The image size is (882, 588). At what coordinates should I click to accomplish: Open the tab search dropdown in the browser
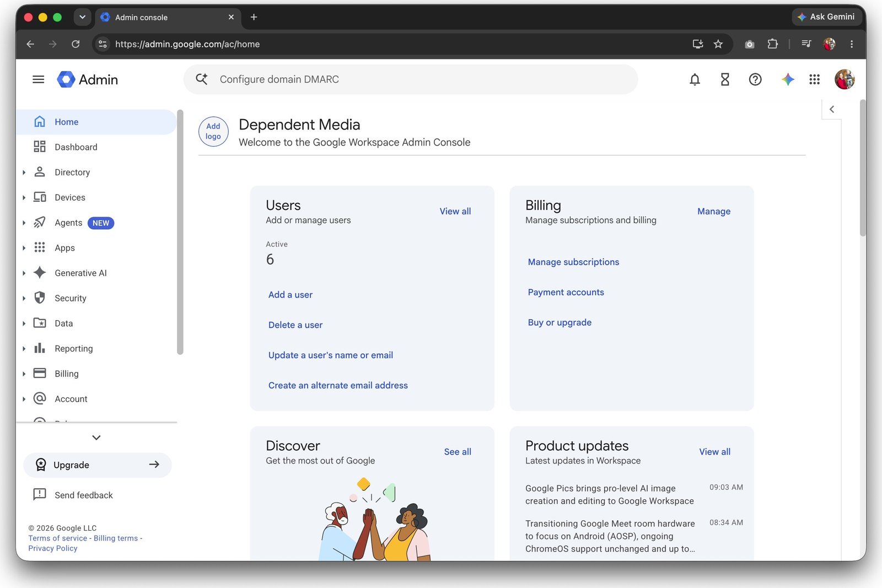pyautogui.click(x=82, y=17)
